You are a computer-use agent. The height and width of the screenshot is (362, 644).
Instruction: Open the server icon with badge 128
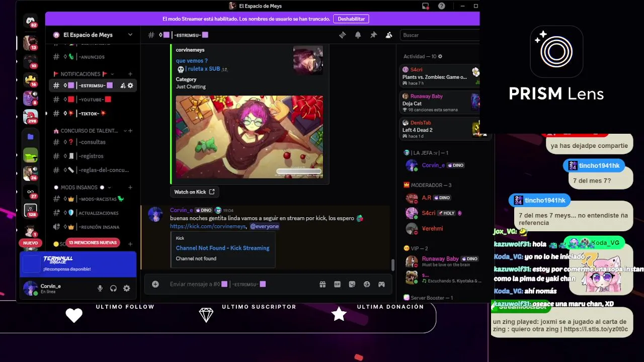pyautogui.click(x=30, y=210)
